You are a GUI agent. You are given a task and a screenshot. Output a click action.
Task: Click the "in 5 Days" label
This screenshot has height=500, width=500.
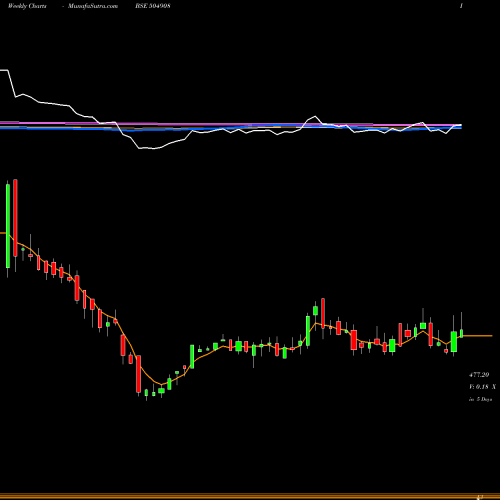pyautogui.click(x=480, y=399)
